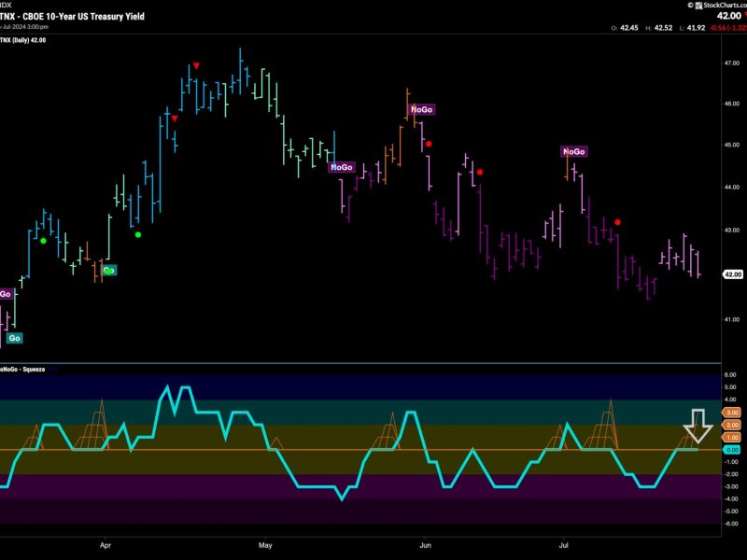Image resolution: width=747 pixels, height=560 pixels.
Task: Click the May date axis label
Action: click(265, 545)
